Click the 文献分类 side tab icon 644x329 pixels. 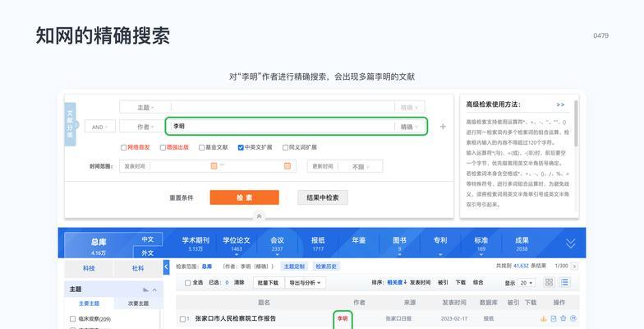tap(70, 124)
